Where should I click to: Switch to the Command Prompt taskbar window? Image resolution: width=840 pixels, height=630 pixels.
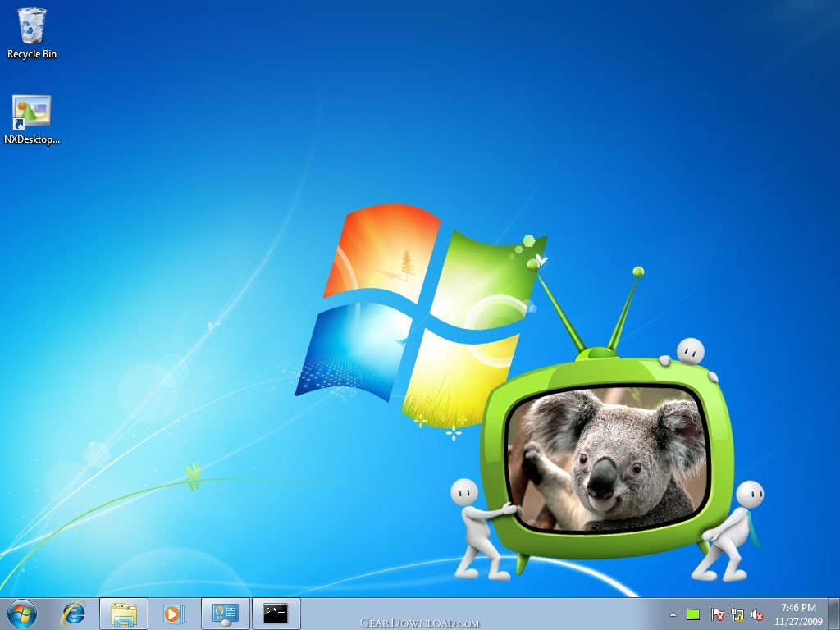click(276, 614)
